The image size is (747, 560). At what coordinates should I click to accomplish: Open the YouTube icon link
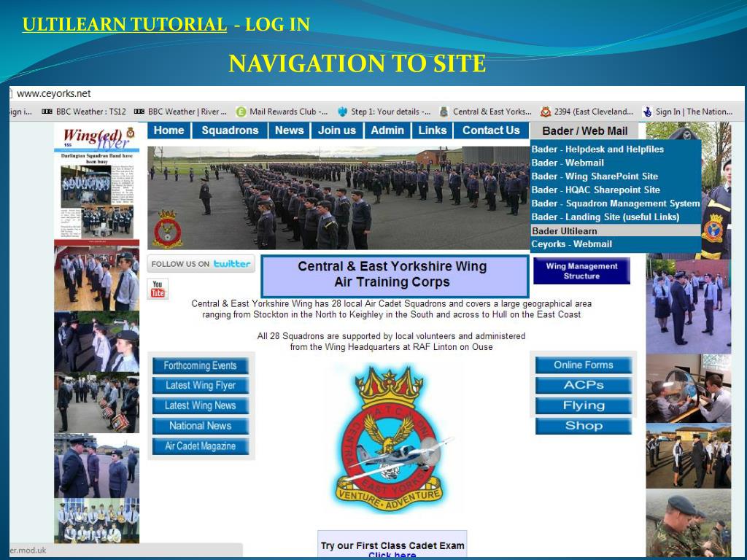click(158, 289)
